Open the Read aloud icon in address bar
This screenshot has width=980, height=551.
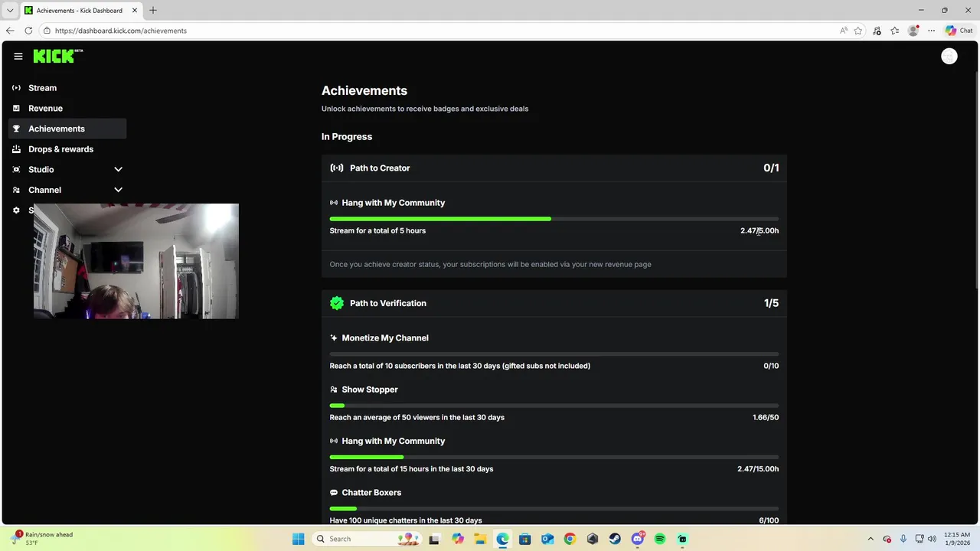tap(844, 31)
